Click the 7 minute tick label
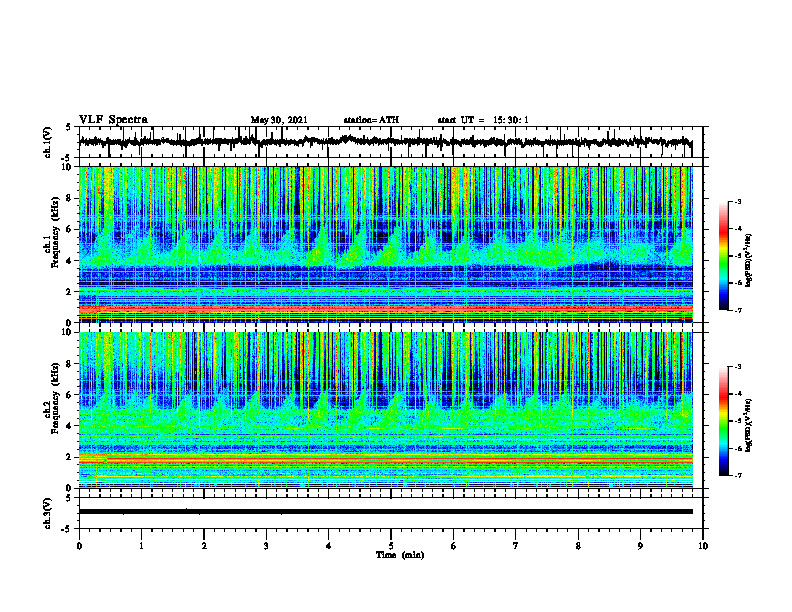 point(516,546)
